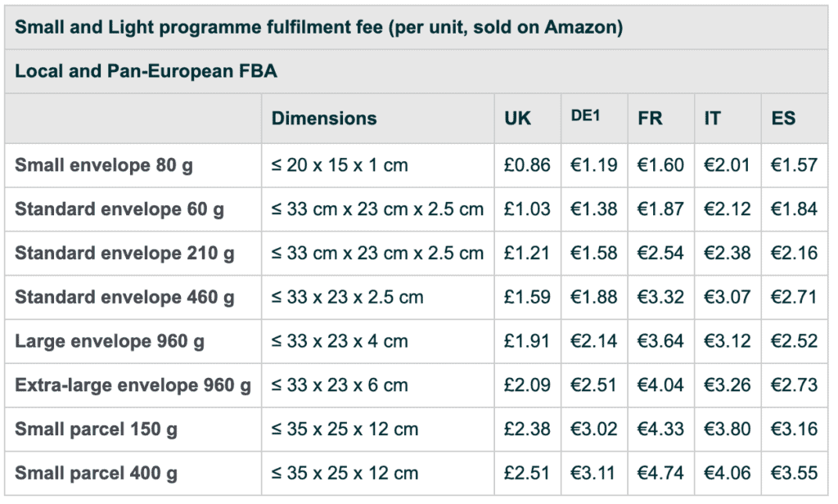The image size is (838, 504).
Task: Click the Large envelope 960 g row label
Action: coord(110,341)
